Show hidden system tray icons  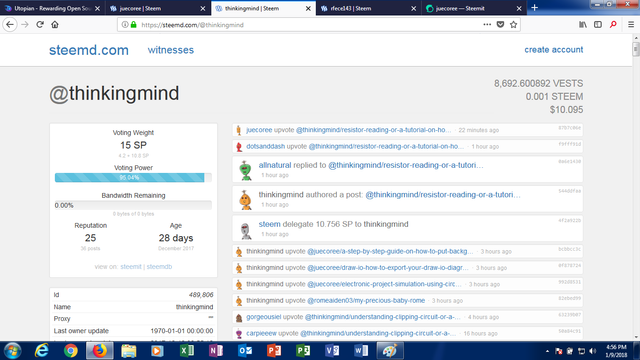pos(547,351)
